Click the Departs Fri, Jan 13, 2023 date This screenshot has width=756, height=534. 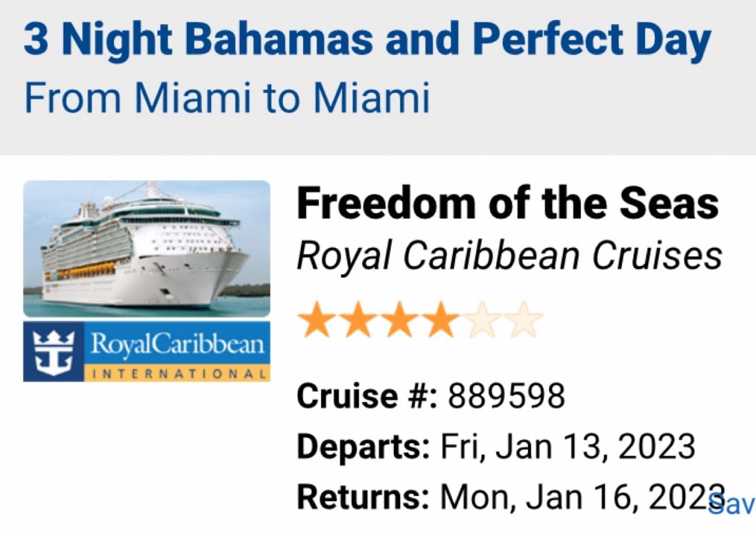(x=568, y=447)
